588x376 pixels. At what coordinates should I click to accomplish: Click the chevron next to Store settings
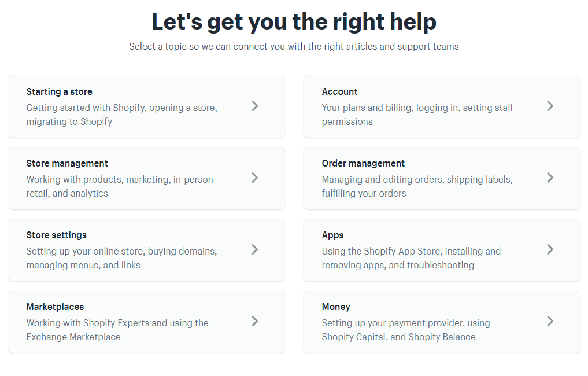[255, 250]
